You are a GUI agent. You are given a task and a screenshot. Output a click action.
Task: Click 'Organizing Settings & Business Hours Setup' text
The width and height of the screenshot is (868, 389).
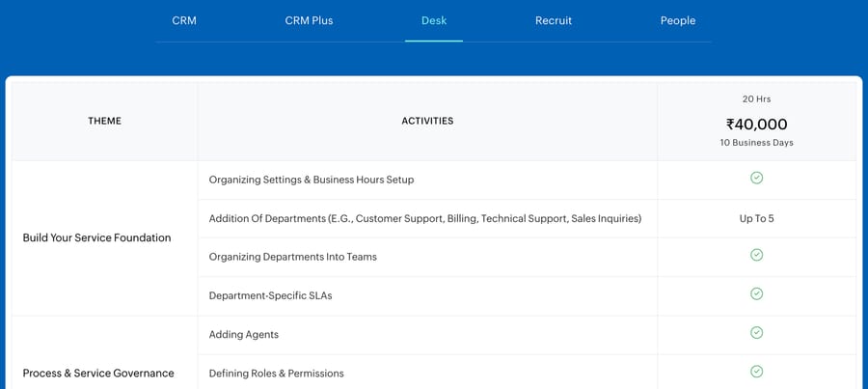312,181
